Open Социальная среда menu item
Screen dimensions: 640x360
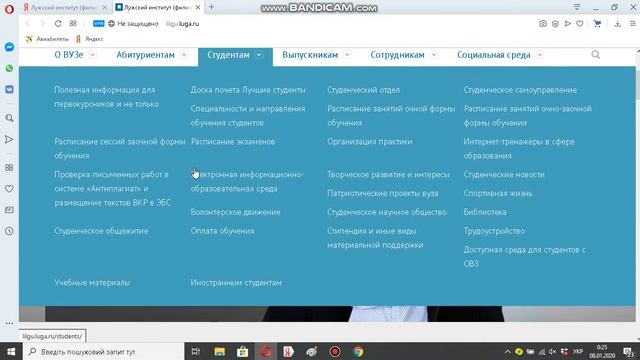pos(493,55)
